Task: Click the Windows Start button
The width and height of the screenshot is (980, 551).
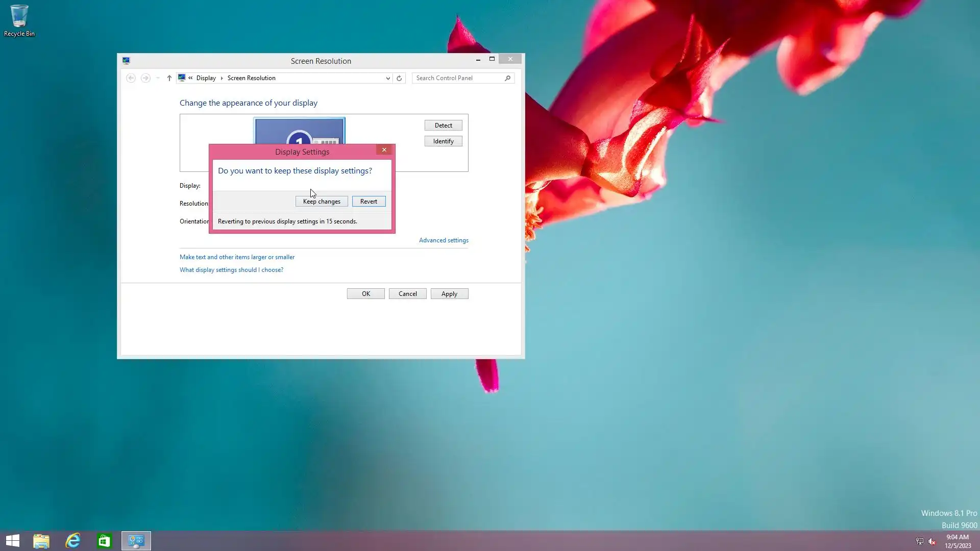Action: pos(12,541)
